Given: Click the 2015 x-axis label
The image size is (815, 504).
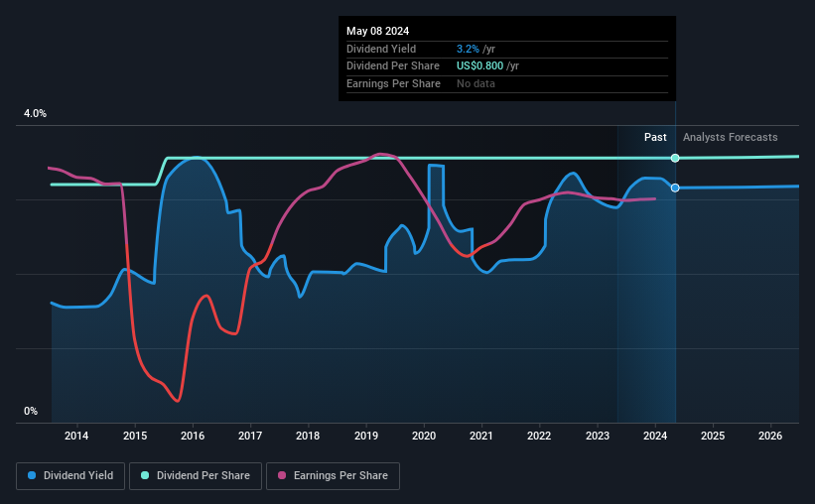Looking at the screenshot, I should (x=135, y=436).
